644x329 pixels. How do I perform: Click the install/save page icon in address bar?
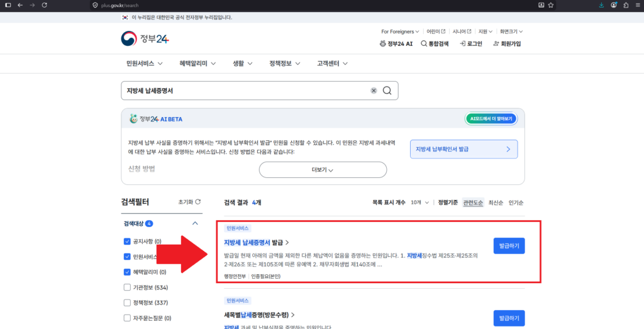(x=541, y=5)
